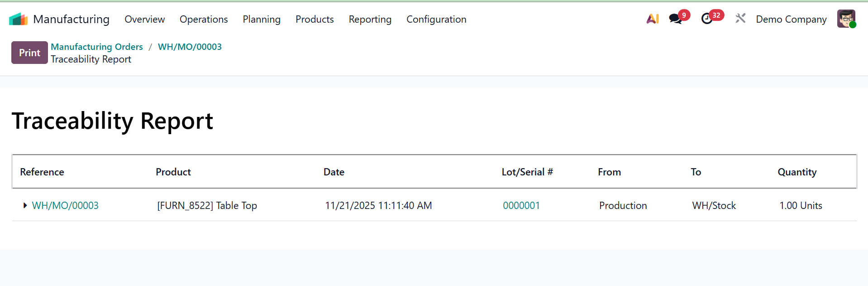Open the activities clock icon

[706, 19]
